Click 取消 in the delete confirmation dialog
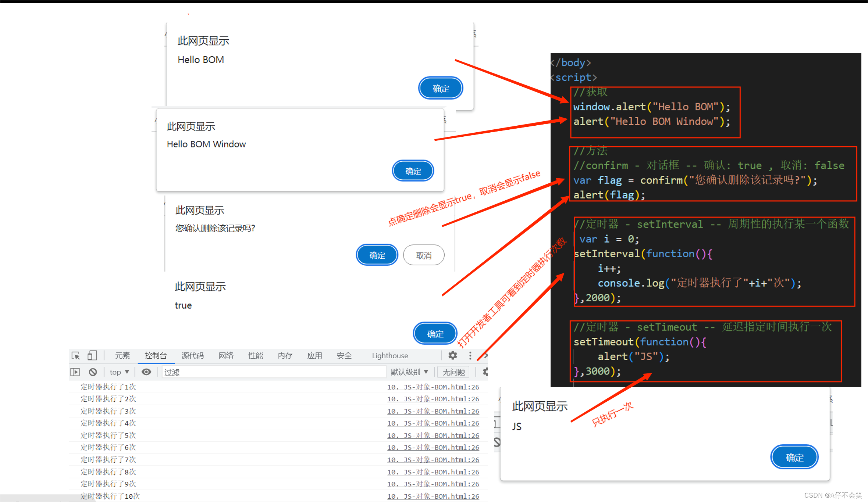Image resolution: width=868 pixels, height=502 pixels. point(424,255)
